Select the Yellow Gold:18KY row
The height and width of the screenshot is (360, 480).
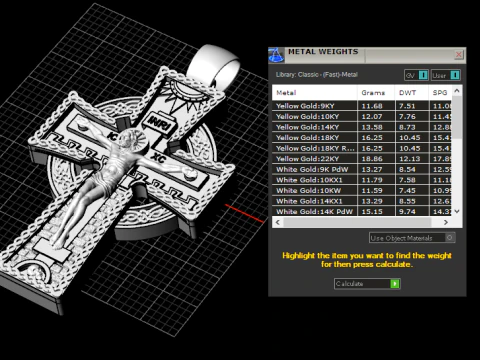pyautogui.click(x=362, y=137)
